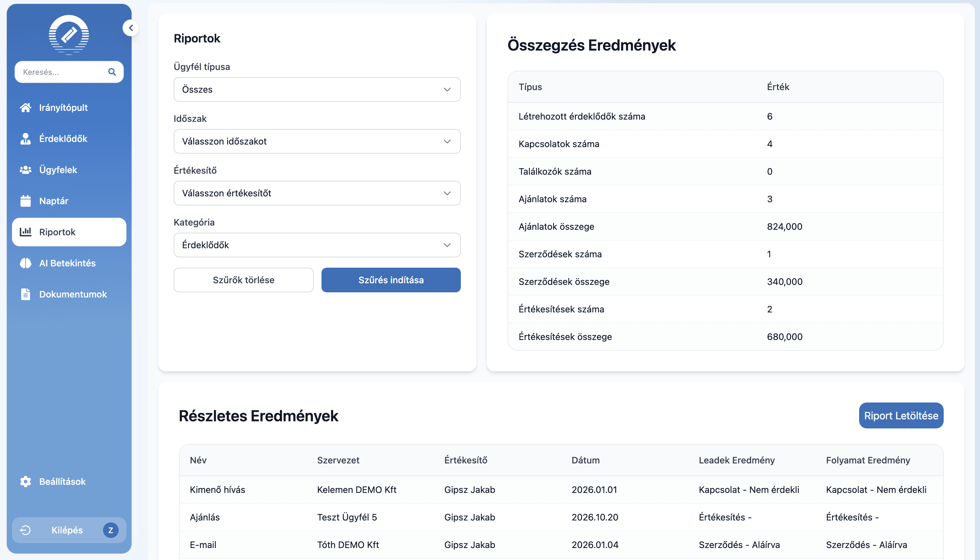The width and height of the screenshot is (980, 560).
Task: Expand the Válasszon időszakot dropdown
Action: click(x=317, y=141)
